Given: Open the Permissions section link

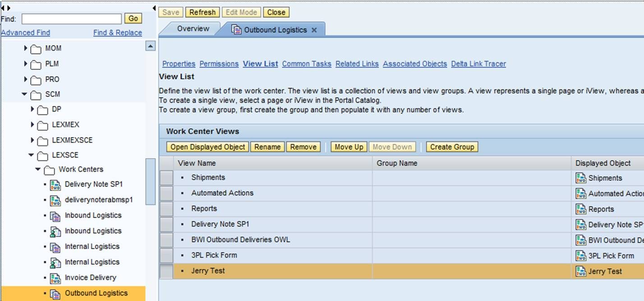Looking at the screenshot, I should (x=219, y=64).
